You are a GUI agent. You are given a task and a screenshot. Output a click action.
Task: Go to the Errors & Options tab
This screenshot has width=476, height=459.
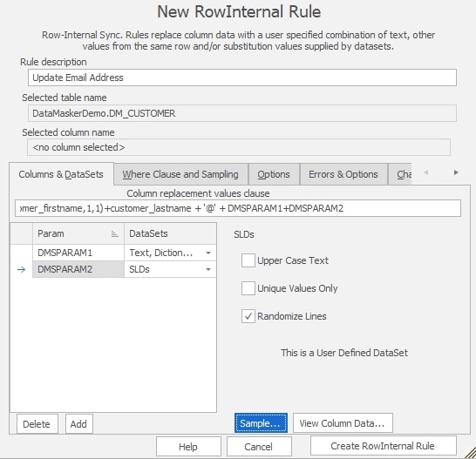(343, 174)
